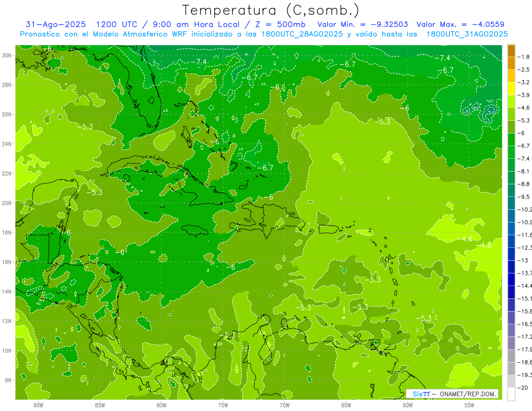Pick the colorbar swatch between -8.1 and -8.8
The width and height of the screenshot is (532, 411).
pyautogui.click(x=511, y=178)
